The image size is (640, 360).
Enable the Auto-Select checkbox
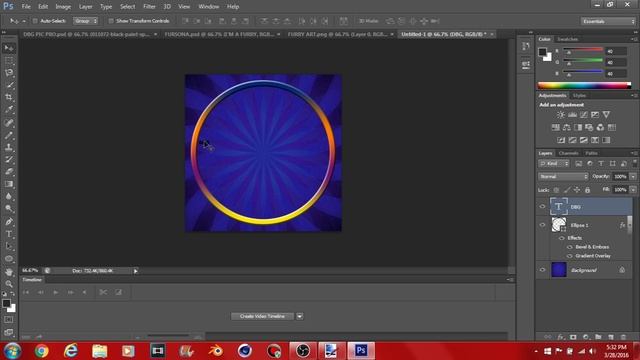pos(35,21)
